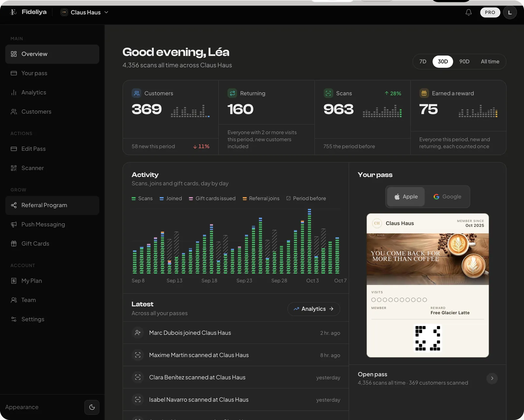
Task: Toggle Gift cards issued legend series
Action: 212,199
